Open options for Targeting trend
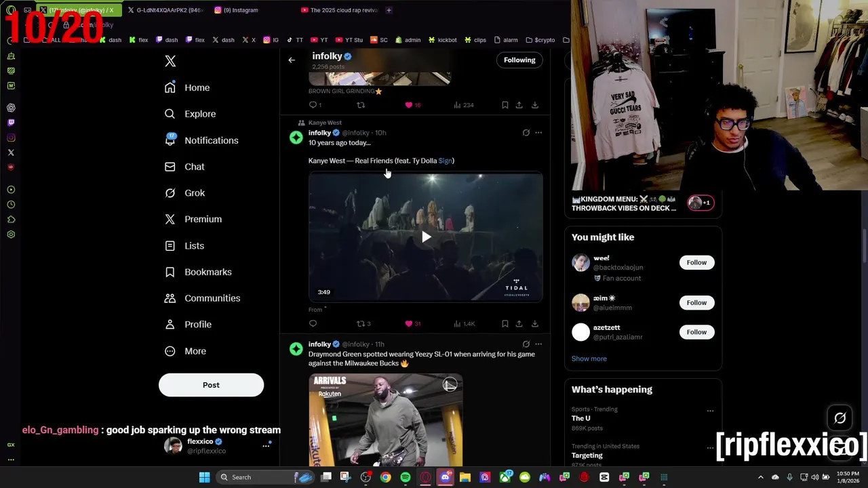The height and width of the screenshot is (488, 868). [710, 448]
